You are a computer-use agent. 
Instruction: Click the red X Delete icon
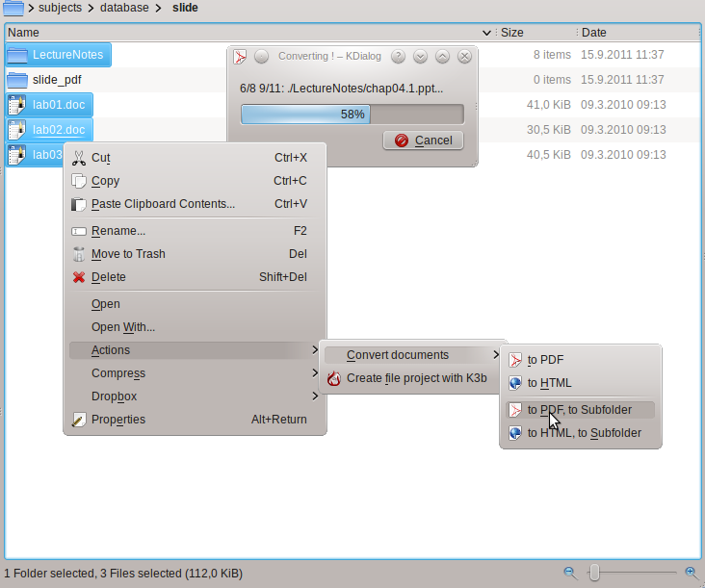79,277
